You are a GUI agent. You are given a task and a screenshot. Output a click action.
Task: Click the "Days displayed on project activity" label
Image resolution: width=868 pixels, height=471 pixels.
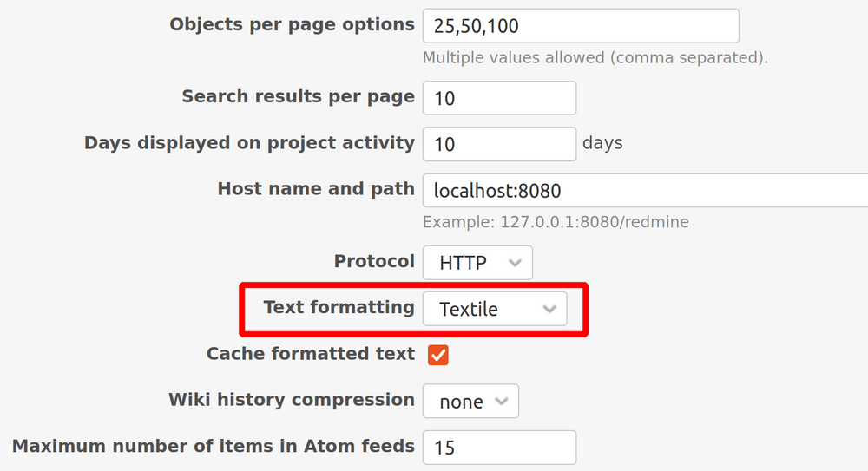[x=249, y=143]
